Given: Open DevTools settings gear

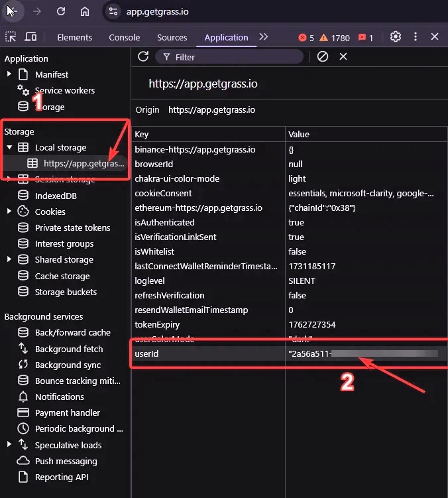Looking at the screenshot, I should (x=395, y=37).
